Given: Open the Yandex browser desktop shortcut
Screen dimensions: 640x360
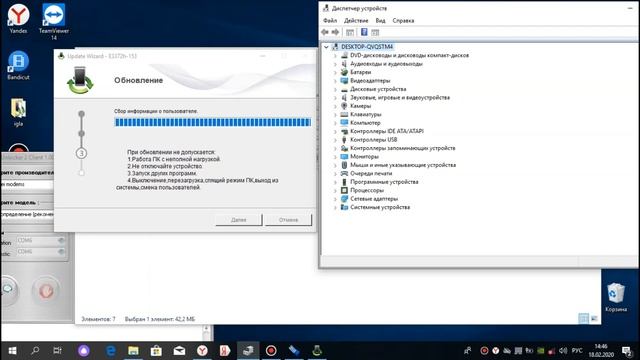Looking at the screenshot, I should click(18, 18).
